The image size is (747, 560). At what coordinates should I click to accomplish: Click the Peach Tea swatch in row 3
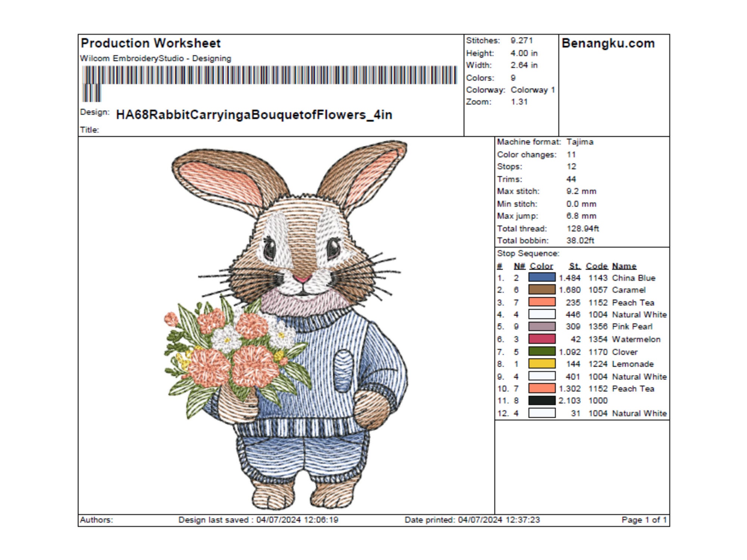coord(542,302)
